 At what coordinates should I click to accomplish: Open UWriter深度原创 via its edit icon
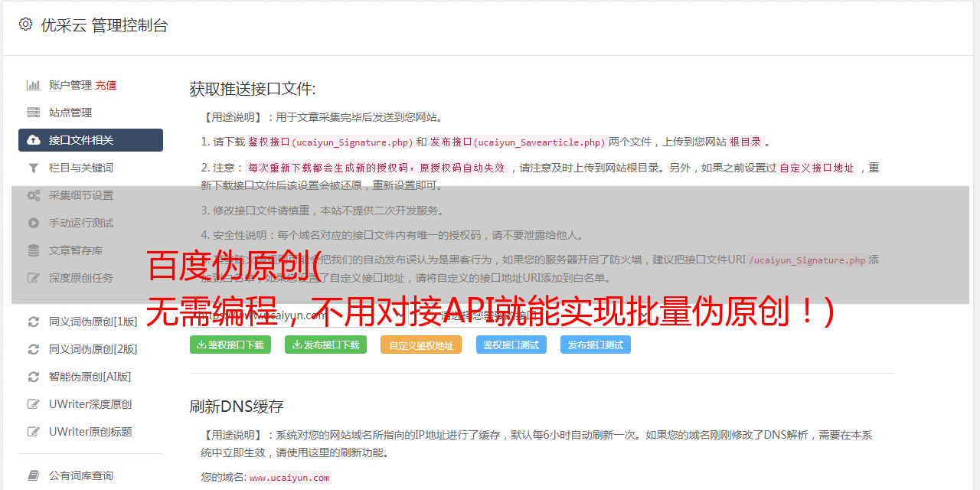tap(34, 404)
